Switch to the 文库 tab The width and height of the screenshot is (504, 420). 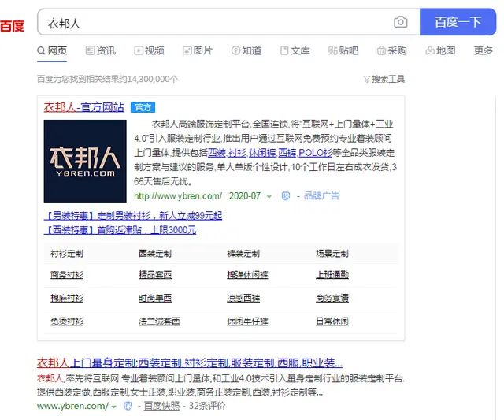[x=295, y=50]
